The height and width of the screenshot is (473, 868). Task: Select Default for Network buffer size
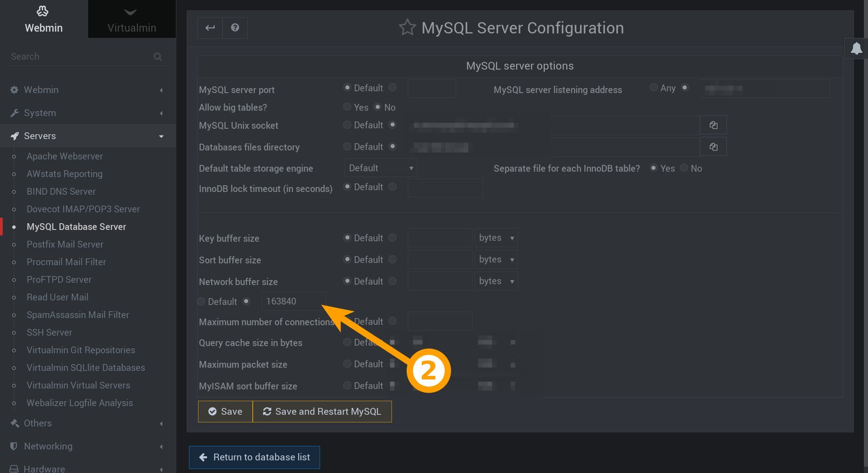tap(347, 281)
